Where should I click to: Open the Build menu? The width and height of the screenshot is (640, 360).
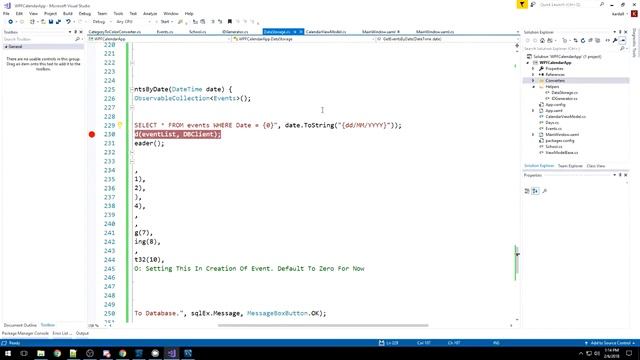coord(68,13)
